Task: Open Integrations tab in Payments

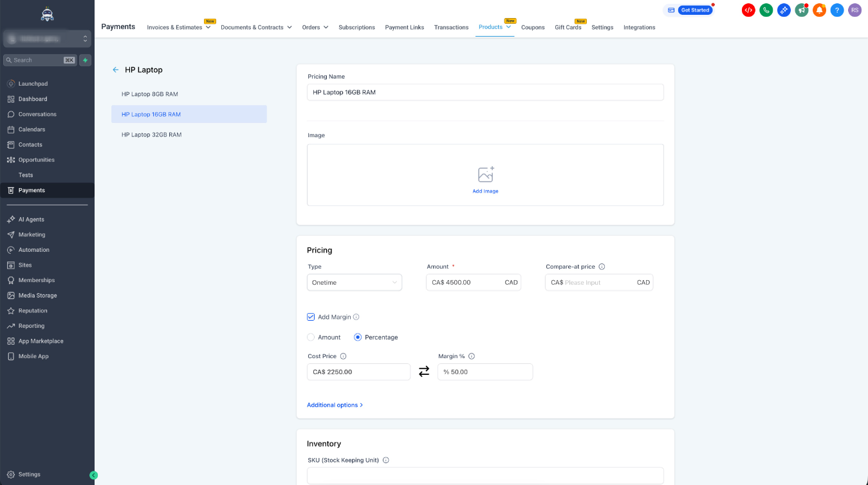Action: (640, 28)
